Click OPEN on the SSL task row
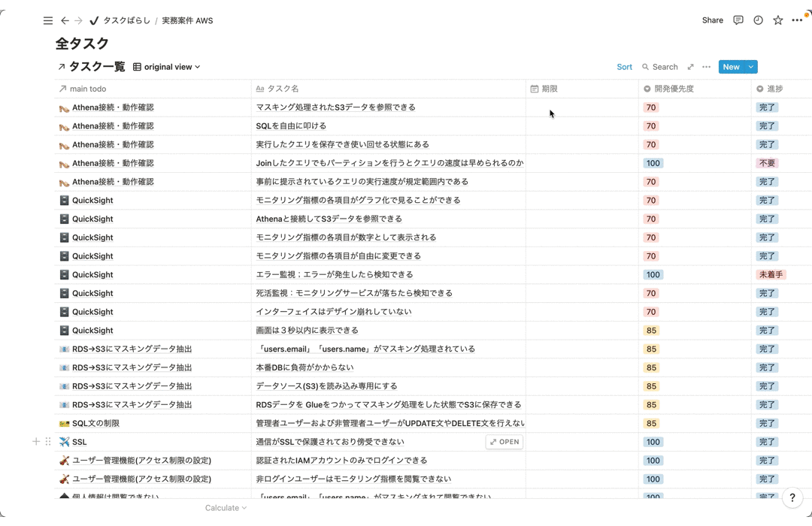 point(504,441)
